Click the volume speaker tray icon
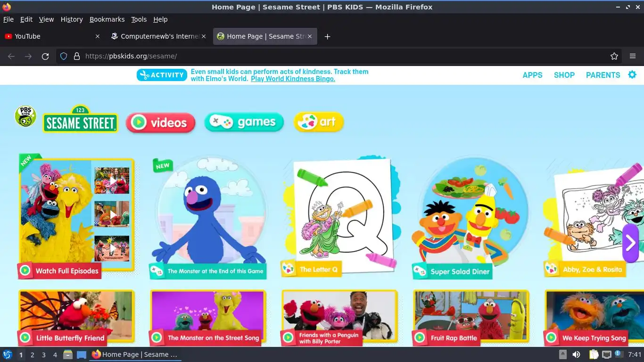 click(576, 354)
